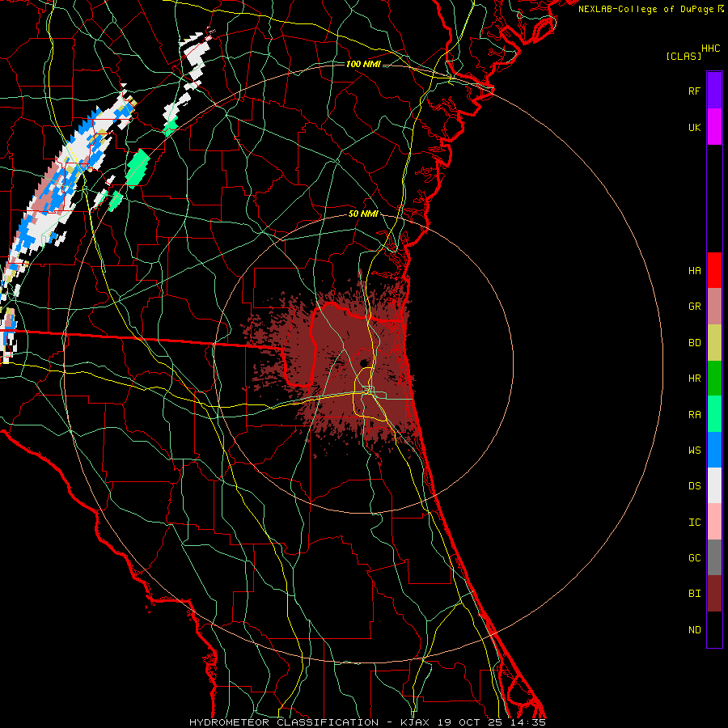Image resolution: width=728 pixels, height=728 pixels.
Task: Click the "WS" legend label
Action: coord(694,451)
